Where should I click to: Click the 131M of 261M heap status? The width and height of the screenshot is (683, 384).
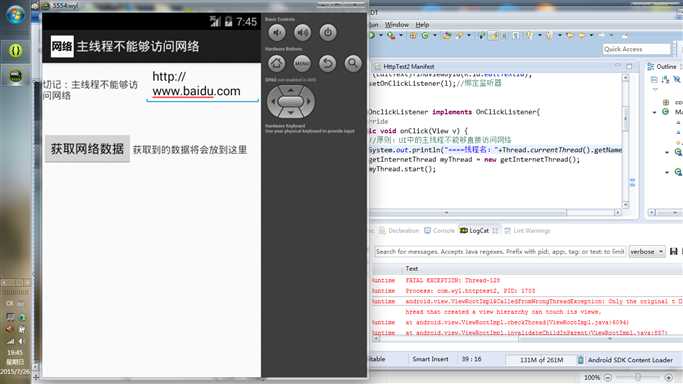541,360
